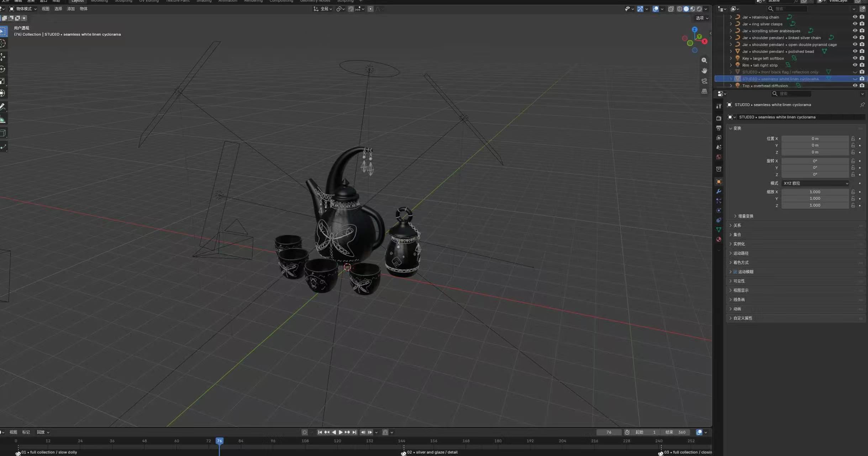
Task: Expand Jar • ring silver clasps tree row
Action: 731,24
